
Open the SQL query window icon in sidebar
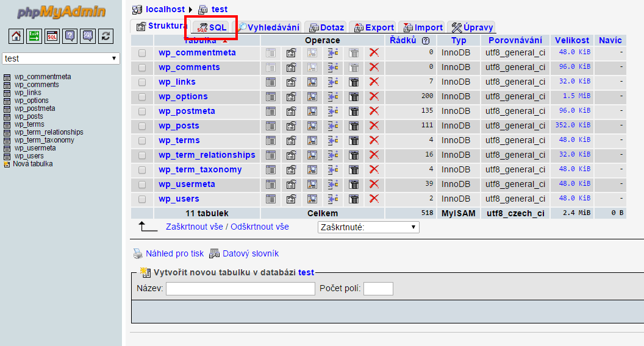52,36
